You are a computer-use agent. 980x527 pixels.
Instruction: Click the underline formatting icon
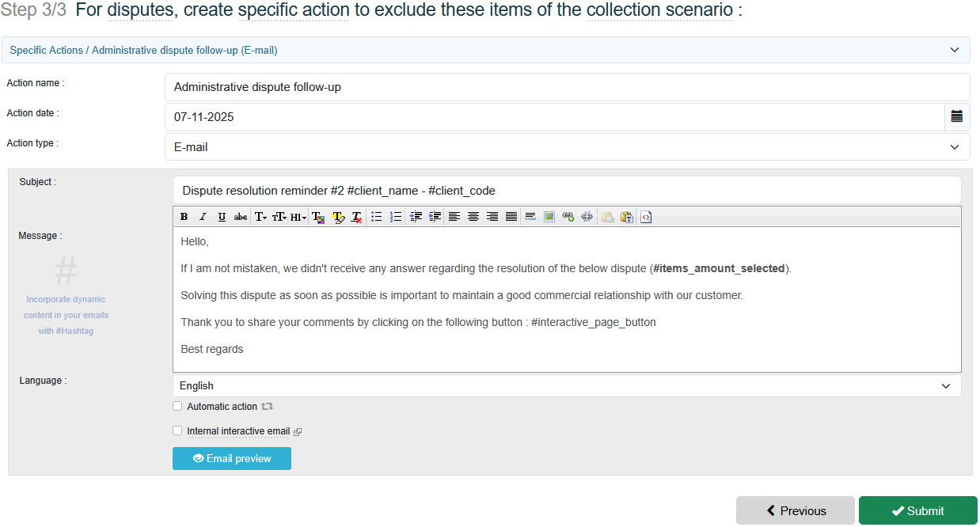[x=222, y=217]
